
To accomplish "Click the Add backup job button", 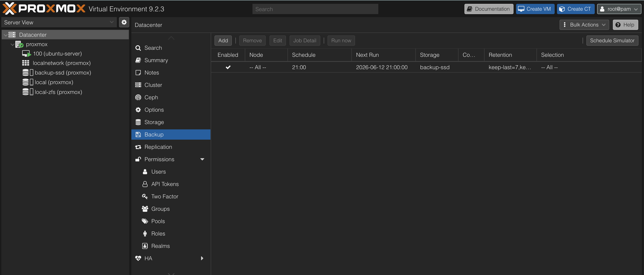I will (x=223, y=41).
